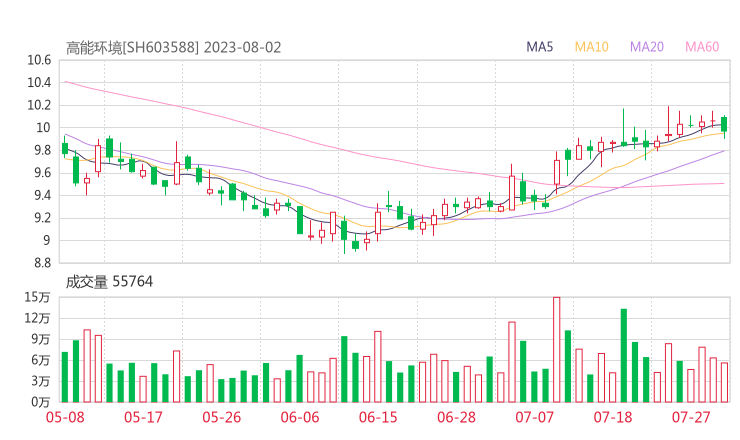The width and height of the screenshot is (740, 440).
Task: Click the 3万 volume axis label
Action: coord(41,381)
